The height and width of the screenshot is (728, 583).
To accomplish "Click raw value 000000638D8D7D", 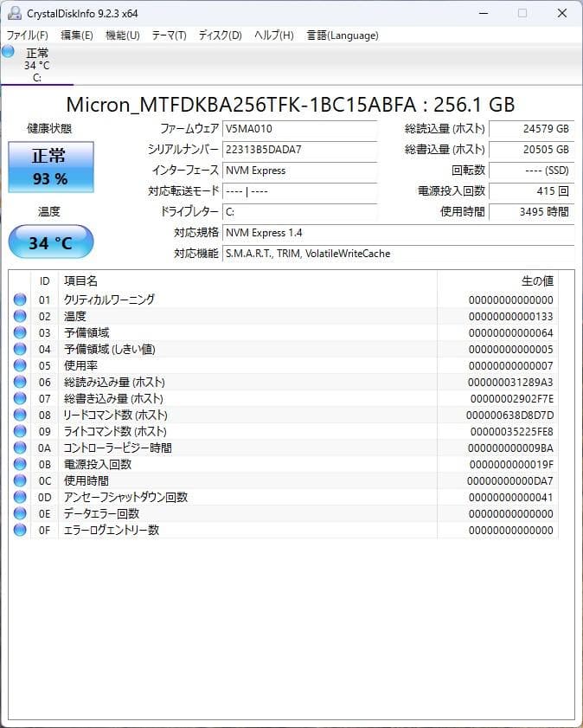I will pyautogui.click(x=509, y=415).
